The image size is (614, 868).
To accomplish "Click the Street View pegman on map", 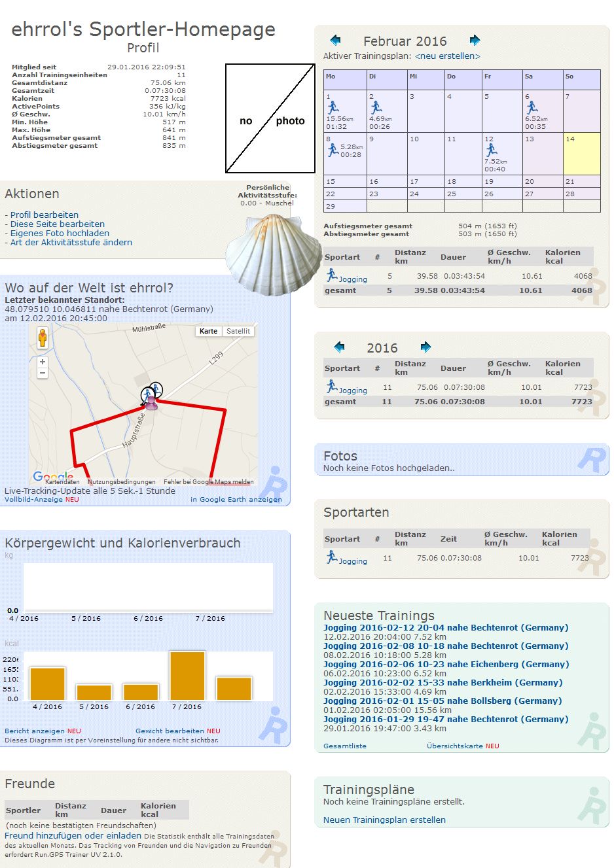I will click(43, 338).
